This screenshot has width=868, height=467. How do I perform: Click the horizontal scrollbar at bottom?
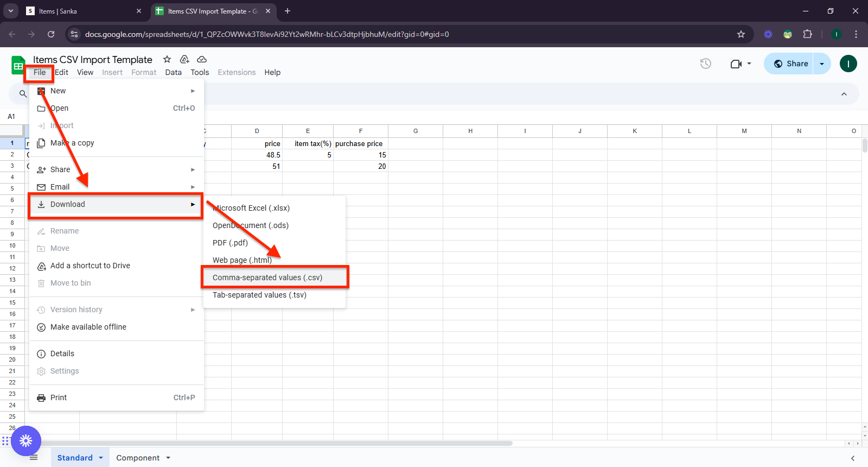point(271,443)
